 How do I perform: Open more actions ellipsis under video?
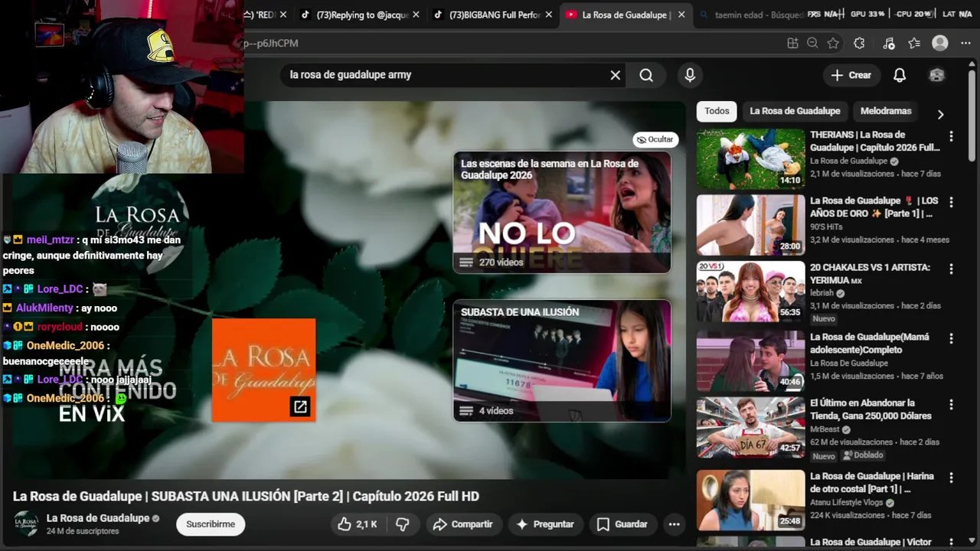674,524
